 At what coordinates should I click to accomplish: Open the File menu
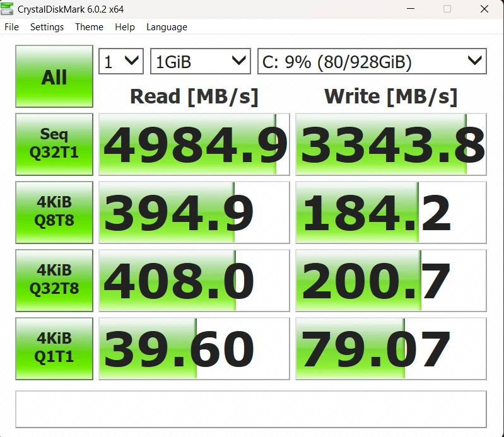tap(11, 27)
